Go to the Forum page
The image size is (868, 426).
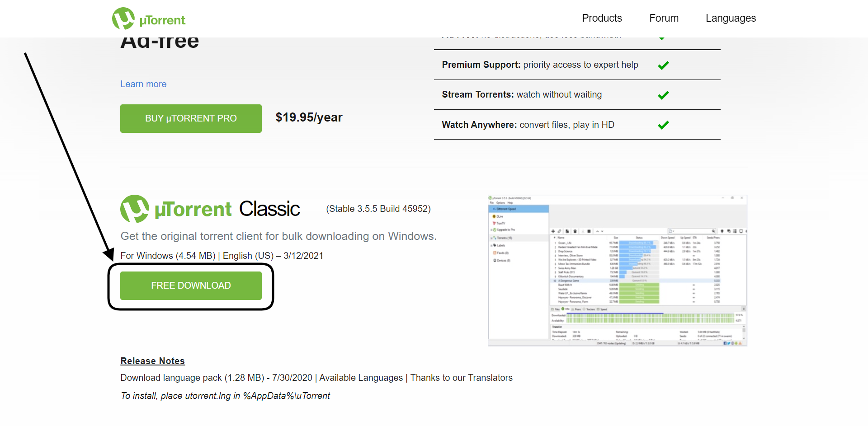coord(664,18)
